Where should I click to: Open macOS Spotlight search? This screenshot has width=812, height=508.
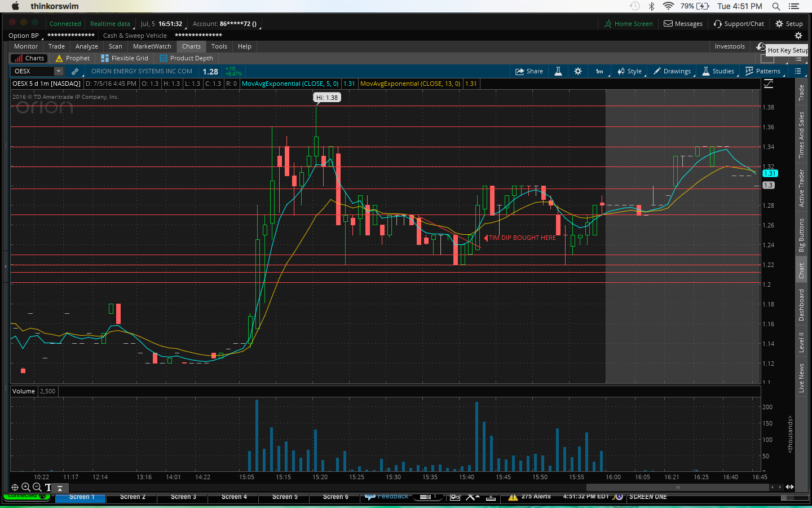coord(776,6)
